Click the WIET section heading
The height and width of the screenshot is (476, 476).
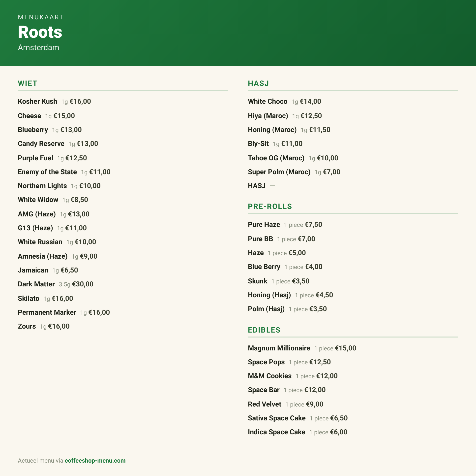click(28, 83)
